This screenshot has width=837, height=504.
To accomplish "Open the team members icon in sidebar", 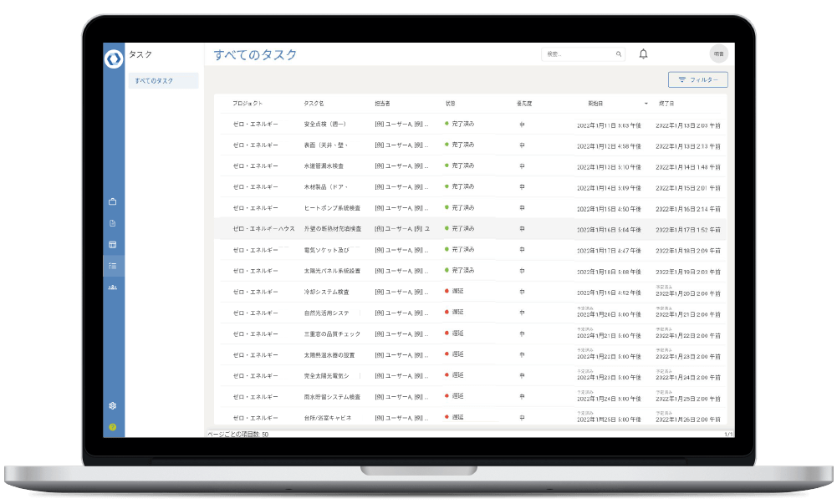I will 113,288.
